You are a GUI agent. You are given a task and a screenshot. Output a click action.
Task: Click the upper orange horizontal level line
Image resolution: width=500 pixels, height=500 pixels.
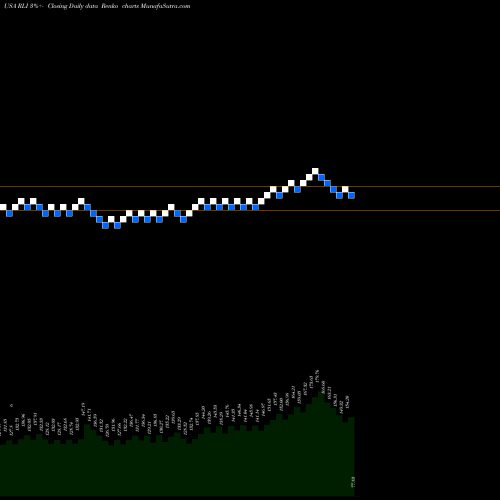click(x=250, y=186)
